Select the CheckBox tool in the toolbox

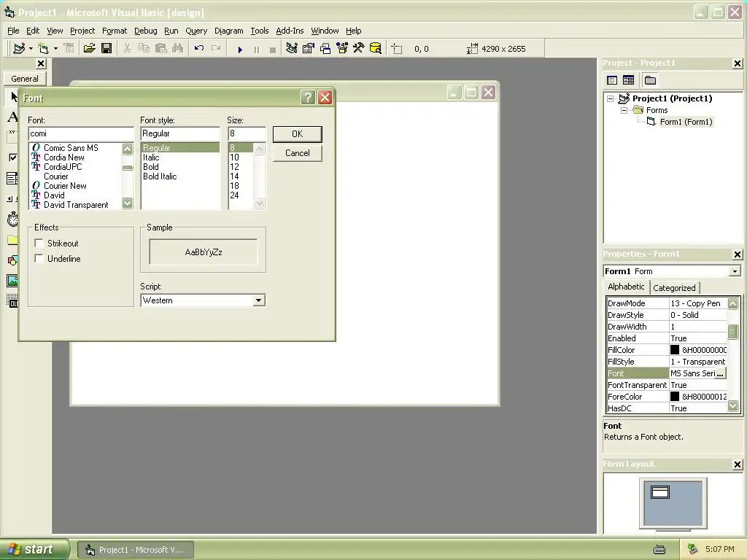tap(12, 157)
